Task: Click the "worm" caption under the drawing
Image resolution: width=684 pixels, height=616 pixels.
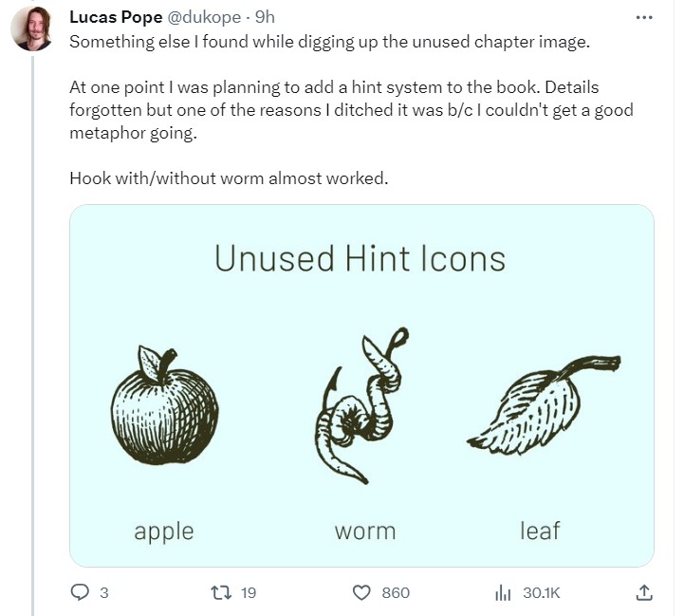Action: tap(364, 531)
